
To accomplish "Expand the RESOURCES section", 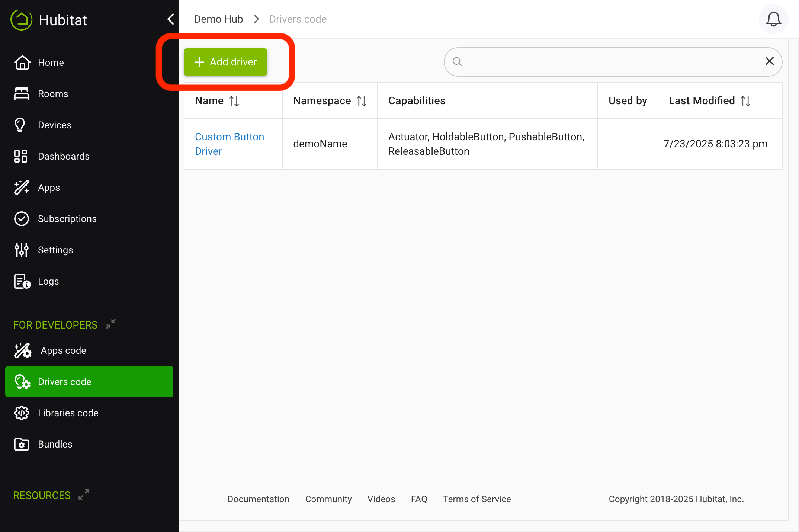I will click(84, 494).
